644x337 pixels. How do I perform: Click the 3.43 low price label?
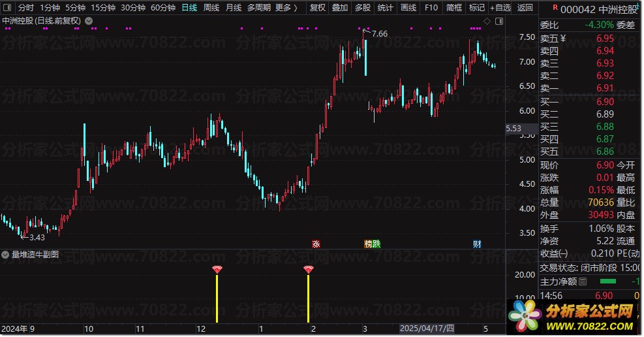click(37, 238)
